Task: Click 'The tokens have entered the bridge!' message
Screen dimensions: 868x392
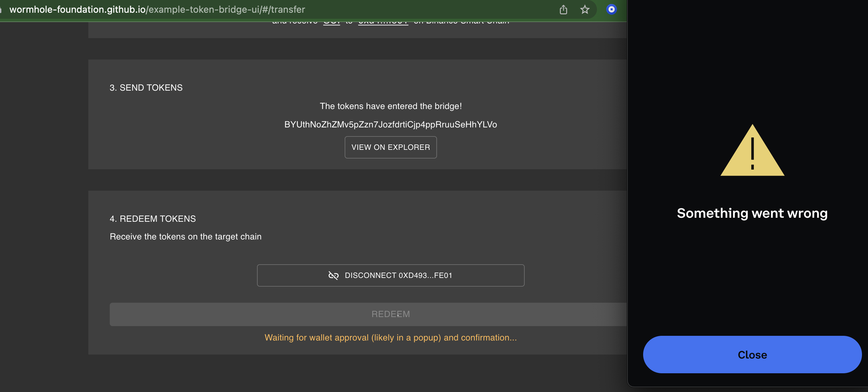Action: 390,106
